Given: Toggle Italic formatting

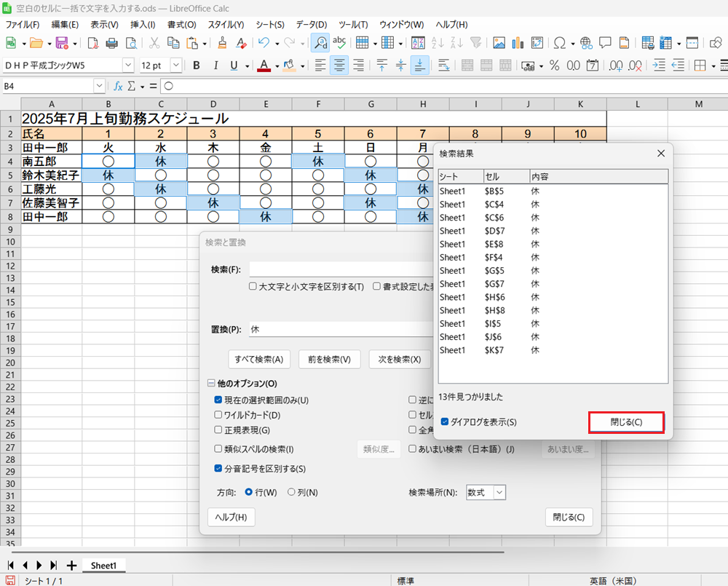Looking at the screenshot, I should pyautogui.click(x=215, y=66).
